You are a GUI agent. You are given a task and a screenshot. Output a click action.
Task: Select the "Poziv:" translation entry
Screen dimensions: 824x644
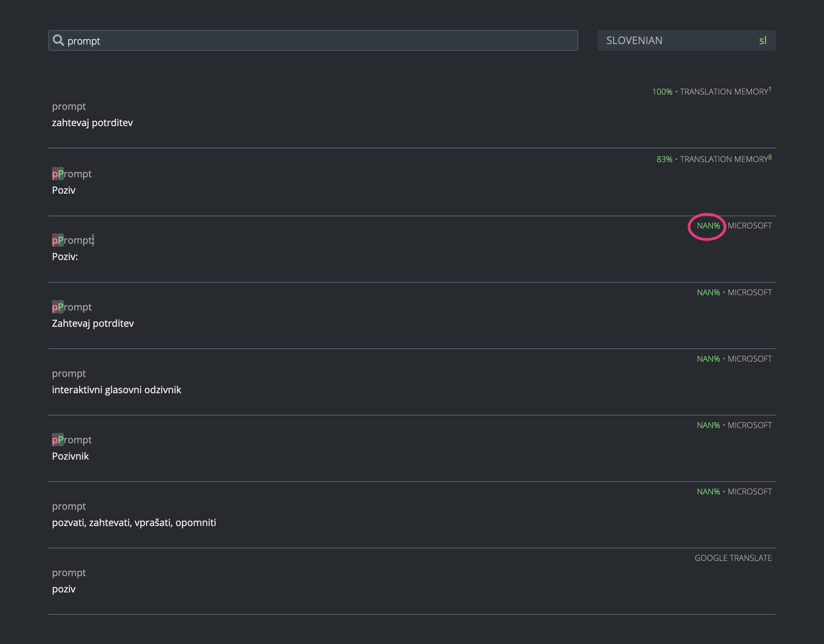[65, 257]
